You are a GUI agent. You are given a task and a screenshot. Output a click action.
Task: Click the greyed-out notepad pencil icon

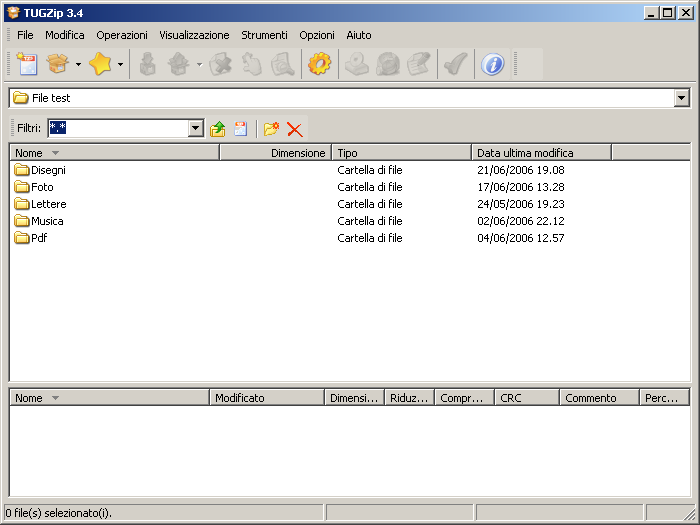click(x=419, y=64)
